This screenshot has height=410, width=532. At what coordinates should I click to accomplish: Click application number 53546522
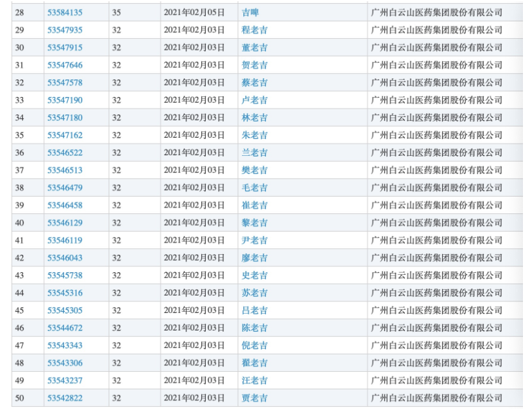65,152
